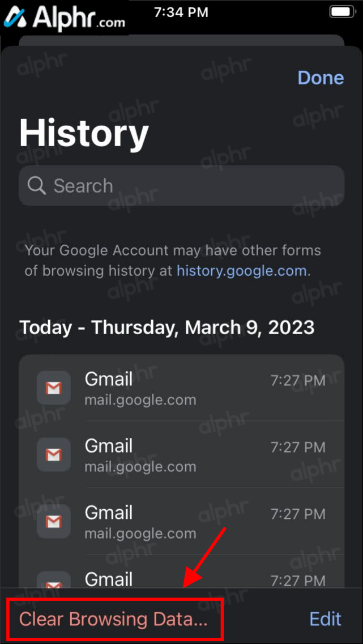Screen dimensions: 363x644
Task: Tap the 7:34 PM status clock
Action: click(181, 12)
